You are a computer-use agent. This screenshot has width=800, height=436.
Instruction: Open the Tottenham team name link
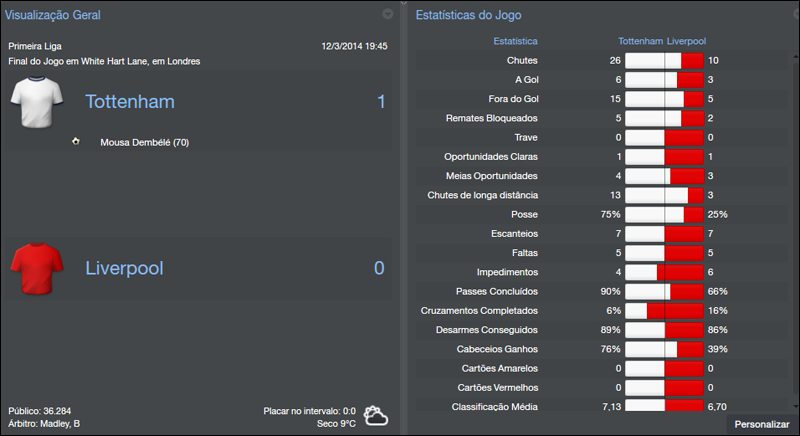point(130,102)
